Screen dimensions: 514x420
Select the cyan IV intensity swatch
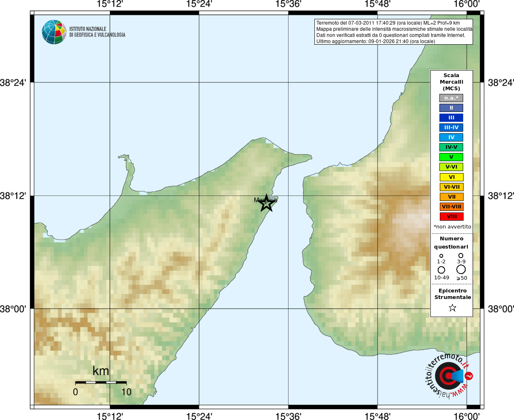coord(451,137)
